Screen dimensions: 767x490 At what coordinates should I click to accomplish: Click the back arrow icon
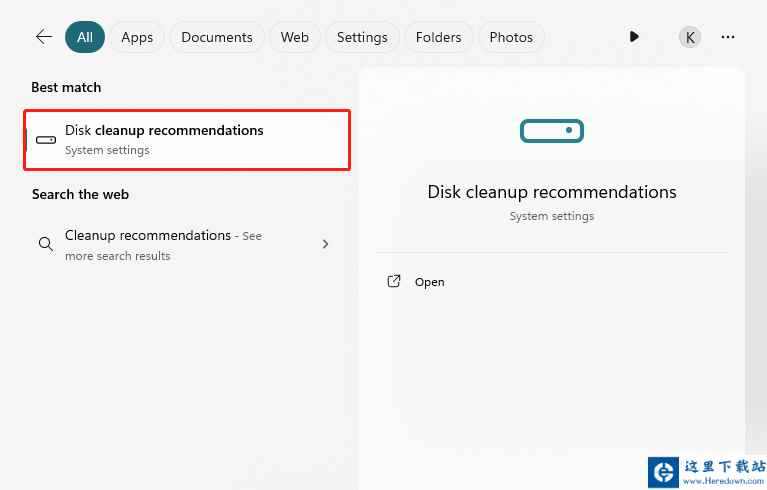44,37
